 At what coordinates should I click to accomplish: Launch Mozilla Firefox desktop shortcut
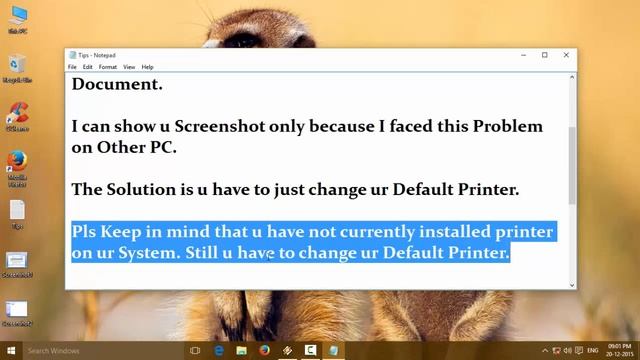coord(18,168)
